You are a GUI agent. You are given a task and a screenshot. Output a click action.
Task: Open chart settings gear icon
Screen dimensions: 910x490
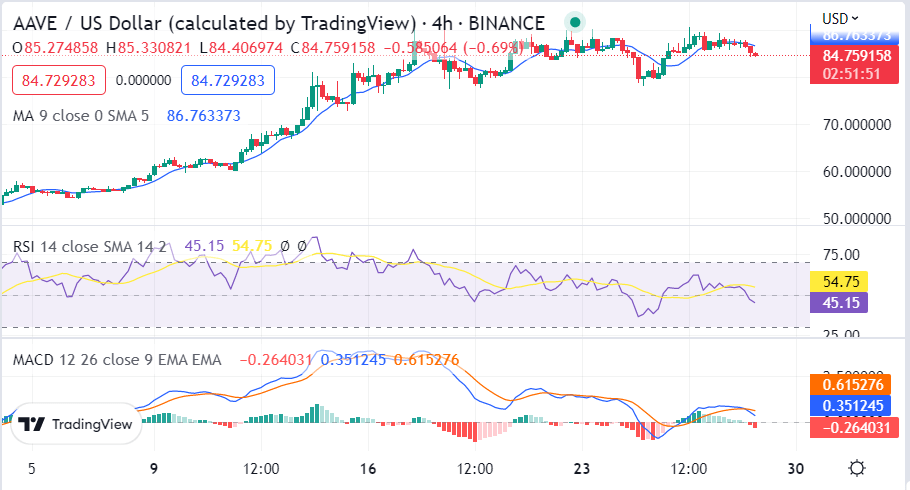(857, 468)
